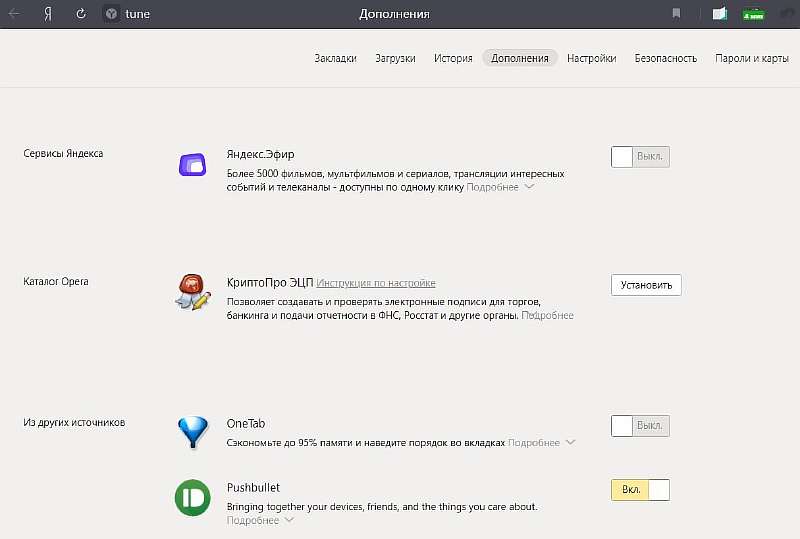Expand Подробнее under Яндекс.Эфир

click(x=500, y=187)
